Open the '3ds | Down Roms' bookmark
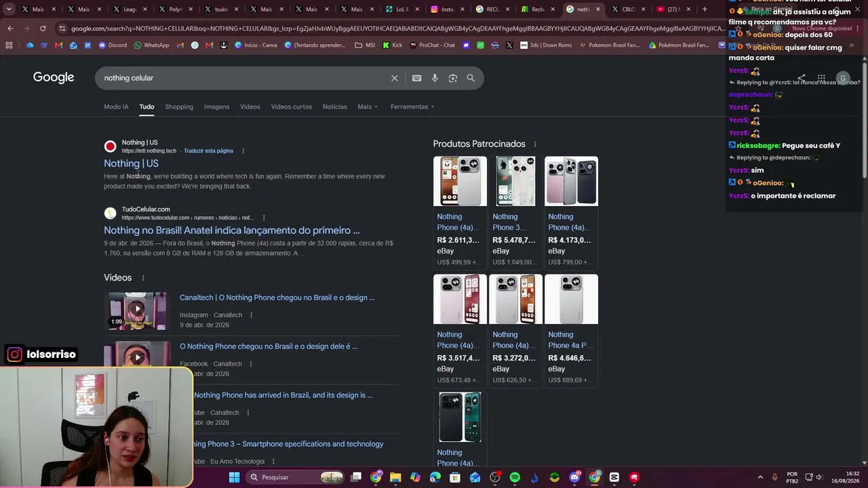The width and height of the screenshot is (868, 488). pos(546,45)
